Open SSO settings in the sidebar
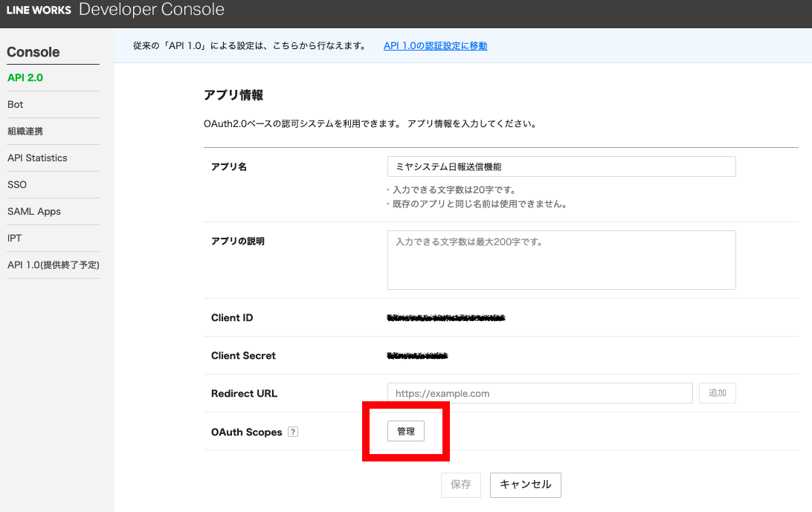This screenshot has height=512, width=812. coord(17,185)
